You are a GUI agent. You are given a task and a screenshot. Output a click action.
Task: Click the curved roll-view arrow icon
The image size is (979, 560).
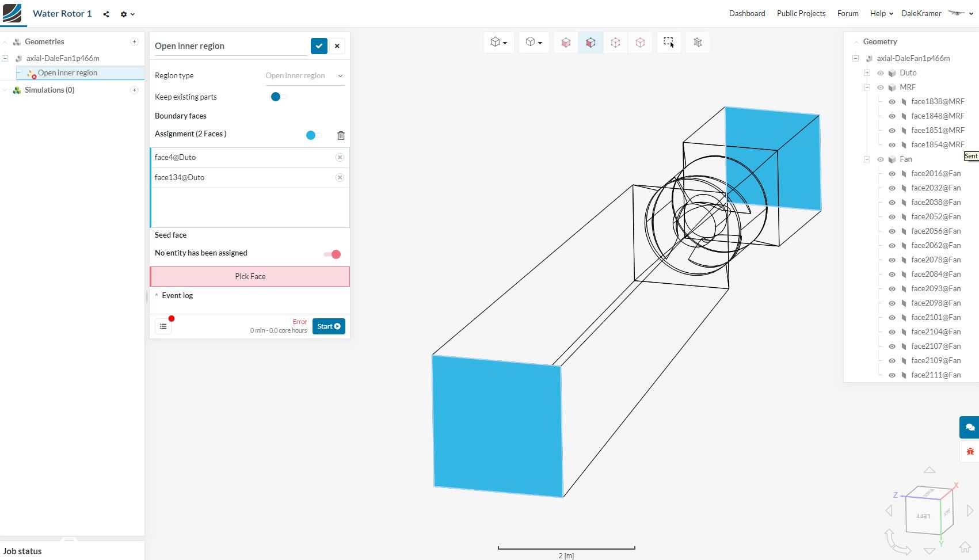897,542
